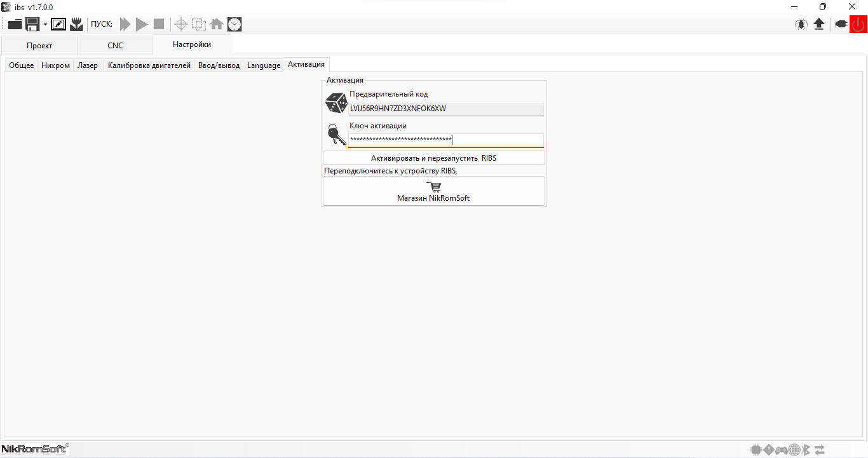The image size is (868, 458).
Task: Click the upload arrow icon
Action: tap(819, 25)
